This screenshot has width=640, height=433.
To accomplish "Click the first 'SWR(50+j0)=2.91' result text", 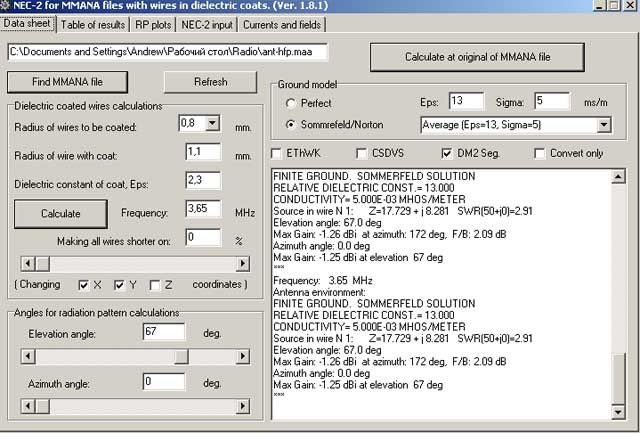I will (x=495, y=211).
